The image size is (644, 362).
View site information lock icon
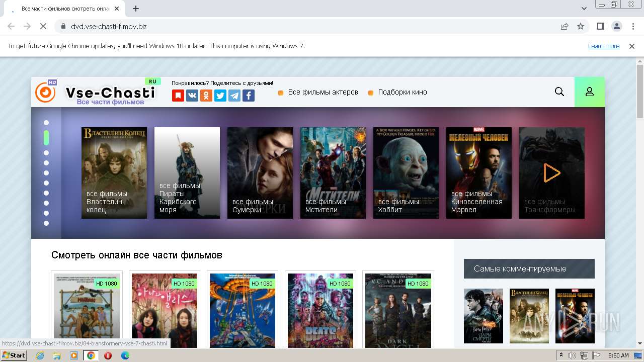[63, 26]
